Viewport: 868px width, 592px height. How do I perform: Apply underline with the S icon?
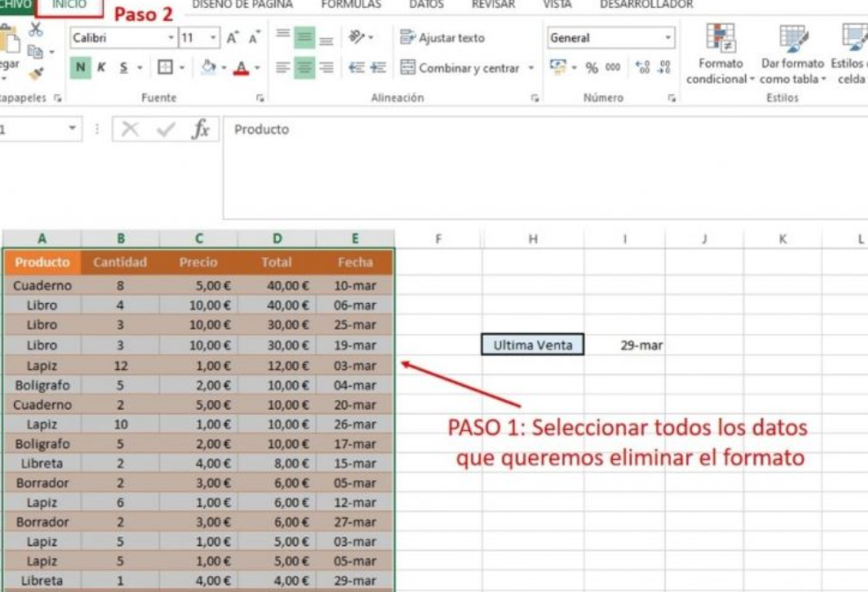(x=123, y=67)
